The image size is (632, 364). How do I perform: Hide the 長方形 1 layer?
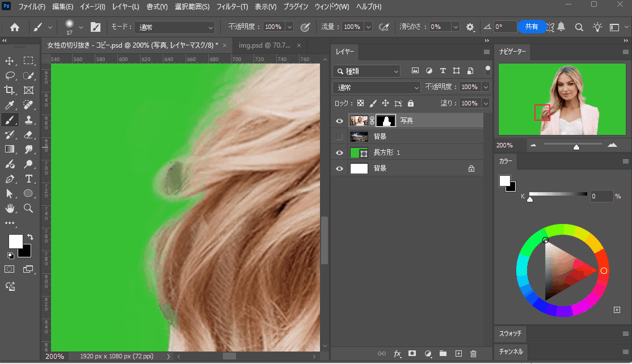339,153
